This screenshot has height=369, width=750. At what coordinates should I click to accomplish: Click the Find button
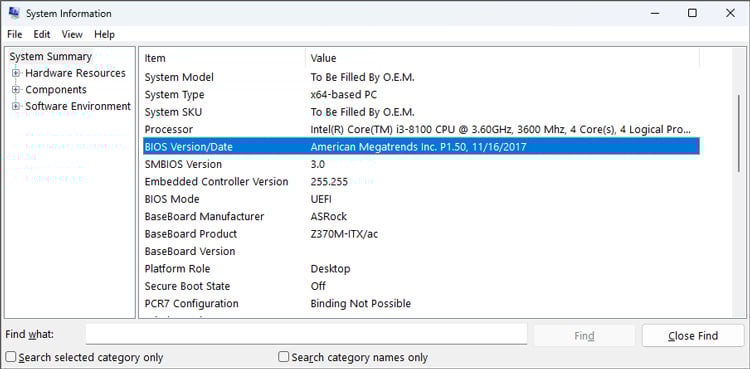584,336
